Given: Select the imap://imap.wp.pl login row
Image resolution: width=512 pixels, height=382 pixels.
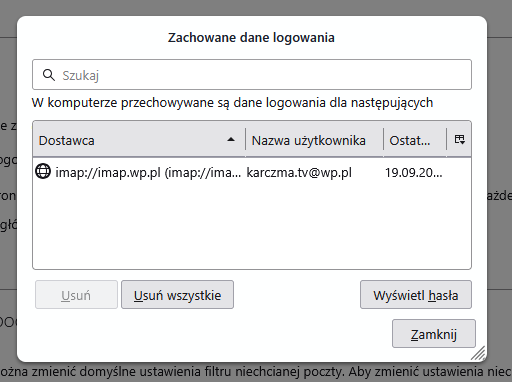Looking at the screenshot, I should [x=252, y=172].
